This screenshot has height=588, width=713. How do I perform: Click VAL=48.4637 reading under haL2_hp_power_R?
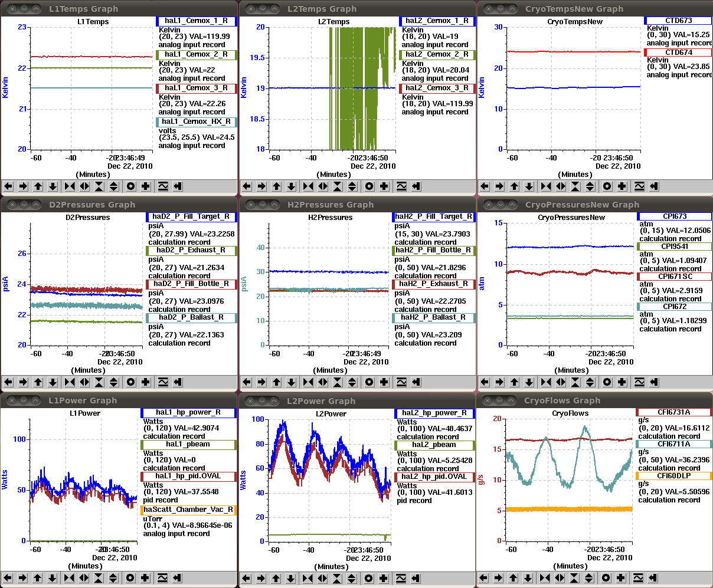point(449,429)
